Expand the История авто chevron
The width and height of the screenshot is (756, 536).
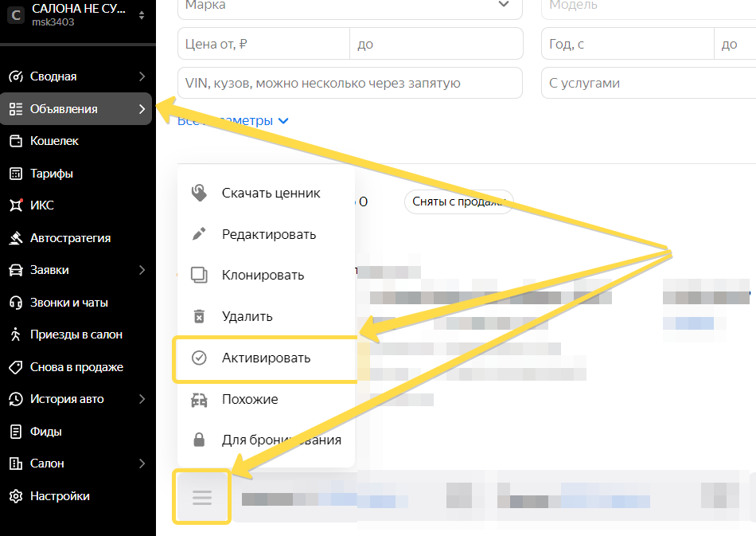tap(142, 399)
